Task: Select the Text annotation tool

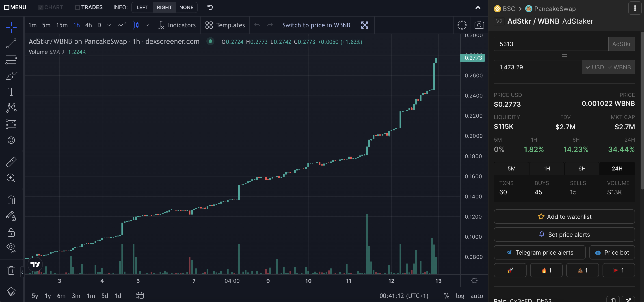Action: [11, 91]
